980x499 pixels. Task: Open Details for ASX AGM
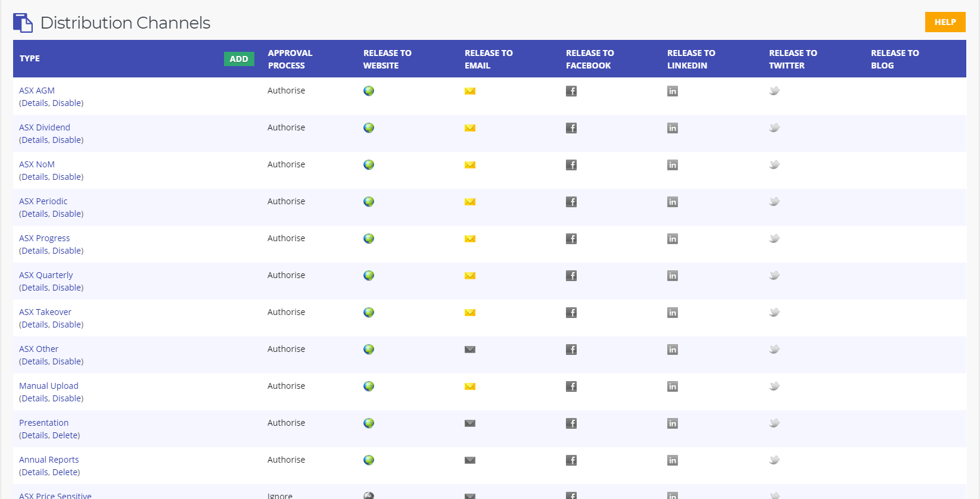tap(35, 103)
